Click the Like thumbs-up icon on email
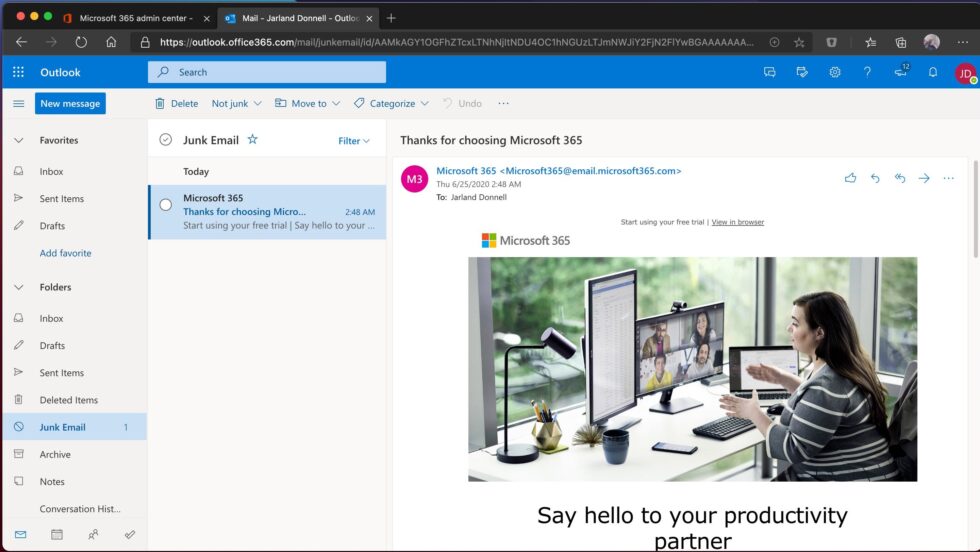The height and width of the screenshot is (552, 980). (x=850, y=178)
